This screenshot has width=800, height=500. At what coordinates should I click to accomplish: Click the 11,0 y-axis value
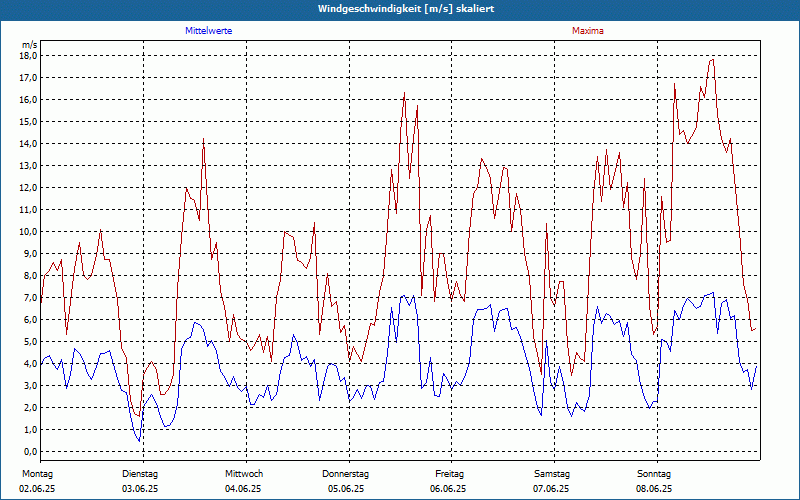pos(29,209)
